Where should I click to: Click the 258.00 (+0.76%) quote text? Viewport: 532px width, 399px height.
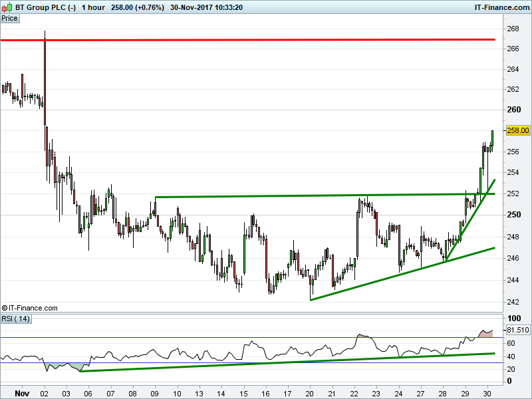138,7
